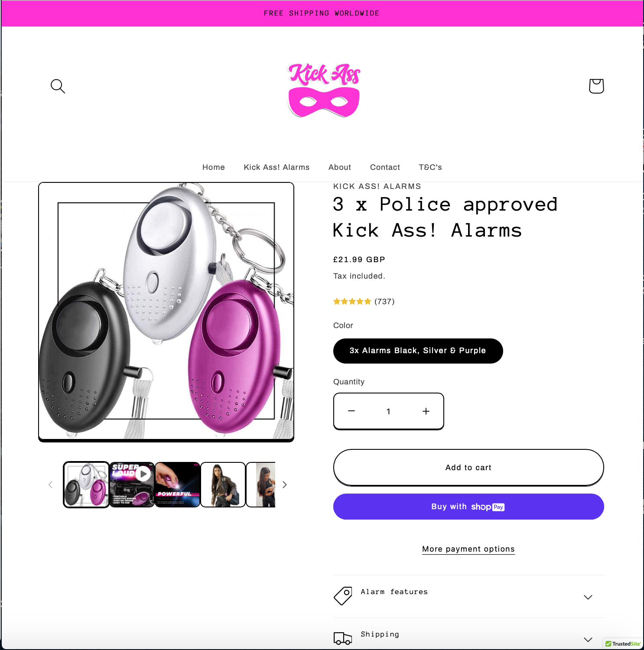Play the Super Loud video thumbnail
Image resolution: width=644 pixels, height=650 pixels.
pyautogui.click(x=132, y=484)
